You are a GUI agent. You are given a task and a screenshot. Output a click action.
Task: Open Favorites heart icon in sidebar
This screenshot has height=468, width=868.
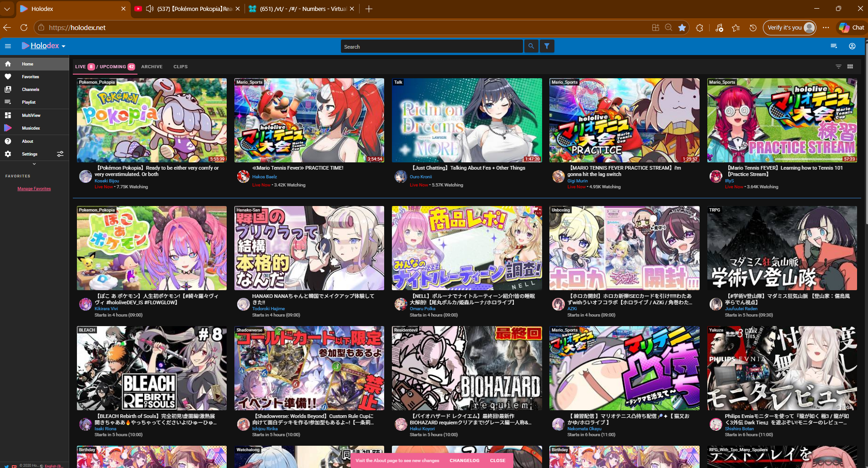[8, 77]
